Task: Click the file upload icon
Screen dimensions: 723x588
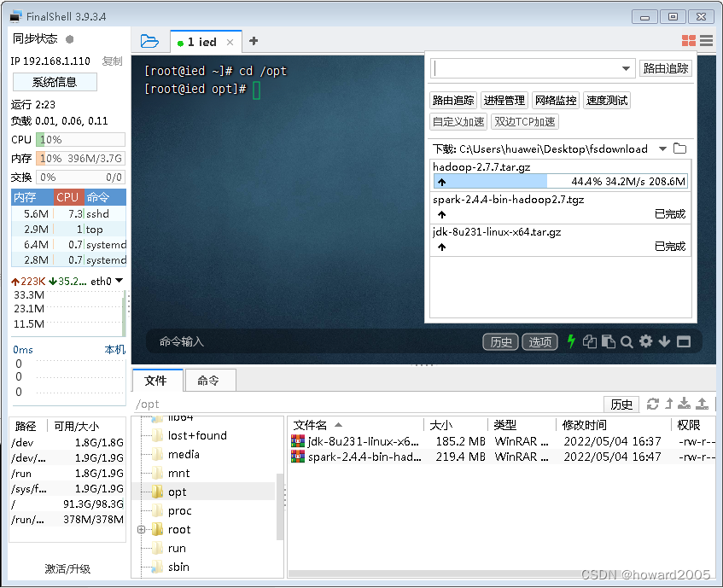Action: coord(702,404)
